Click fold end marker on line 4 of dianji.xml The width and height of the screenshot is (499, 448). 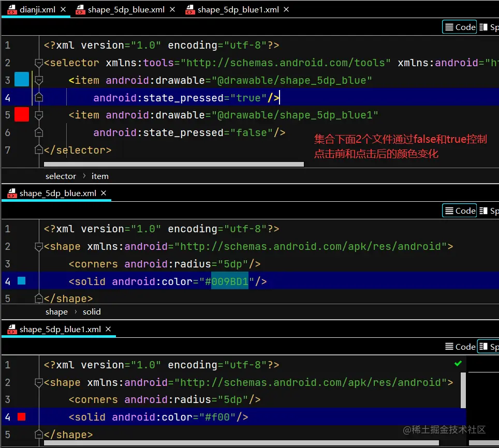click(38, 97)
